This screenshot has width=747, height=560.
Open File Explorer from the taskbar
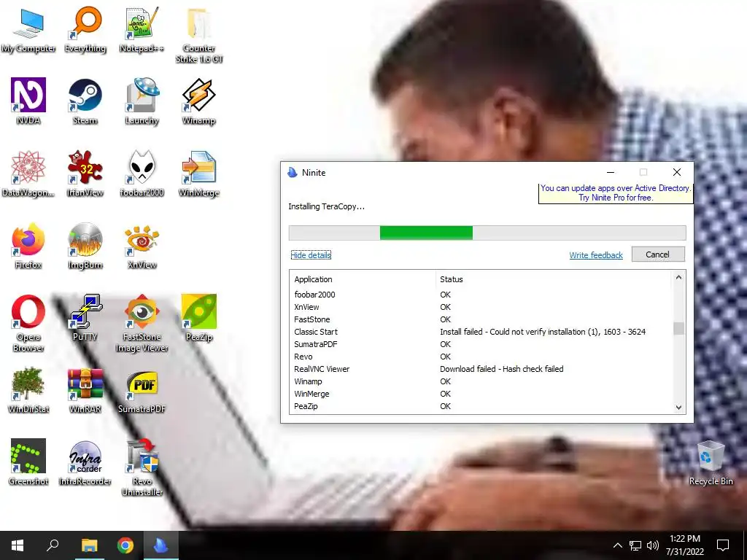[89, 545]
